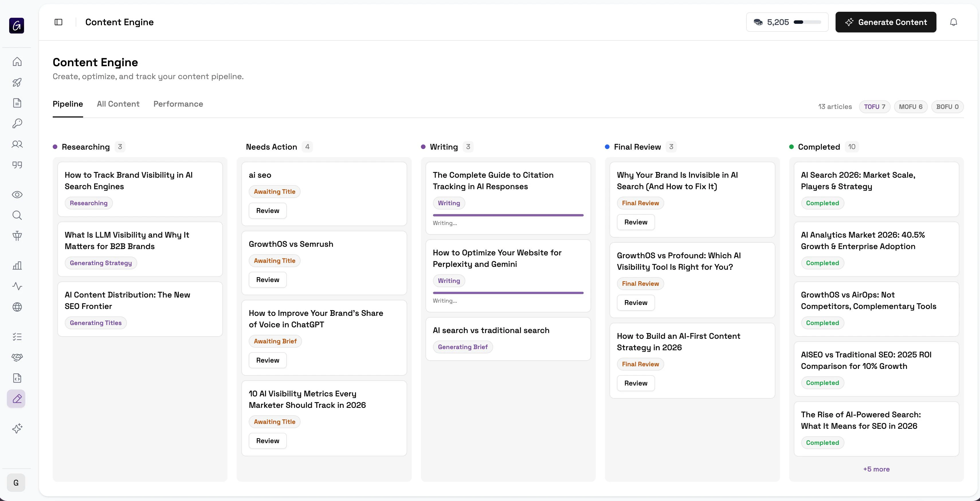Switch to the All Content tab
This screenshot has height=501, width=980.
(118, 104)
